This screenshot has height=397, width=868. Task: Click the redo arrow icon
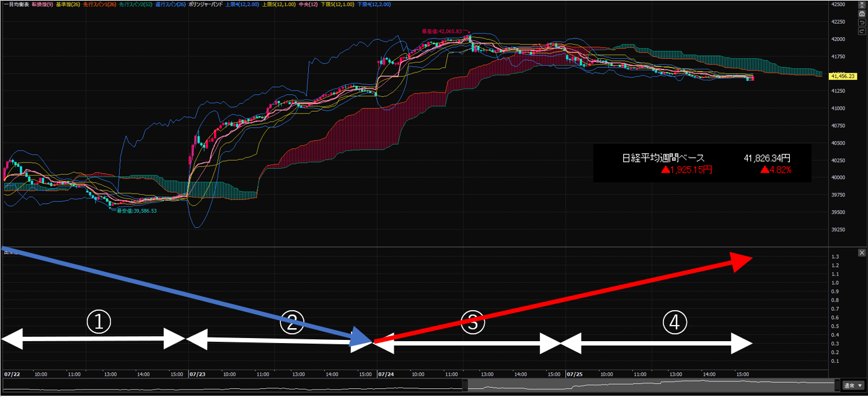pyautogui.click(x=861, y=31)
